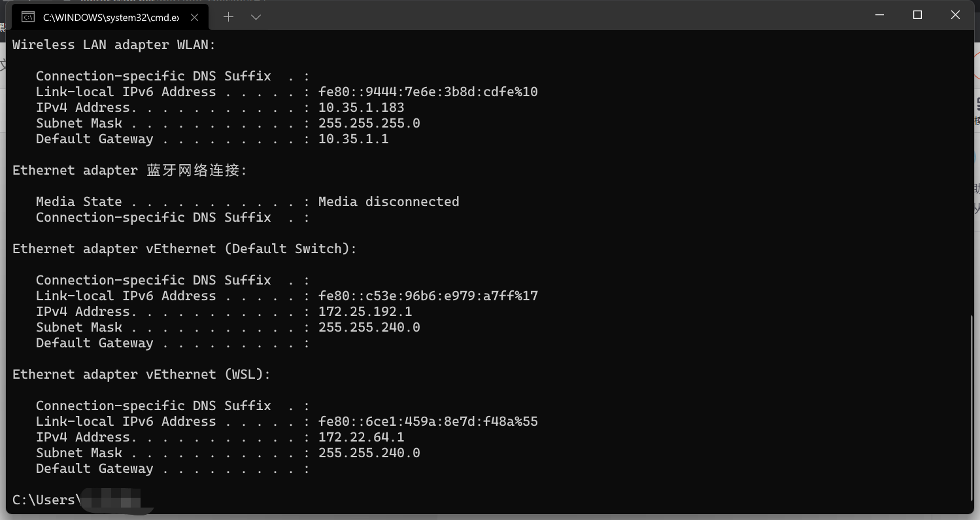Click the WLAN link-local IPv6 address
980x520 pixels.
pos(428,92)
